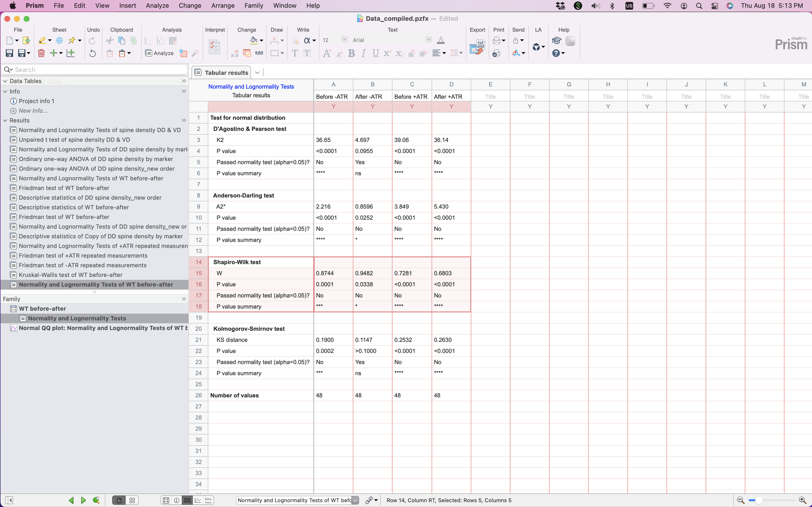Open the sheet name dropdown in status bar
The width and height of the screenshot is (812, 507).
[355, 500]
